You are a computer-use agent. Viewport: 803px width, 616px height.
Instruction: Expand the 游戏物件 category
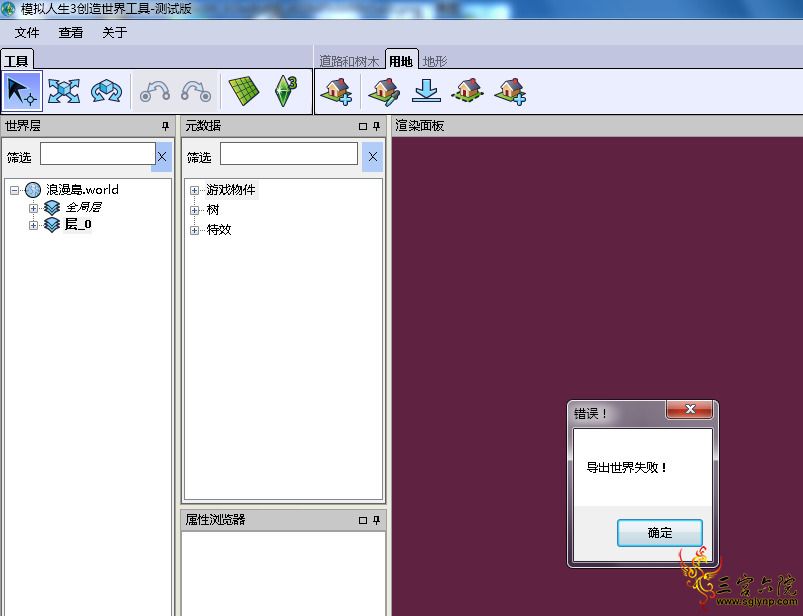(194, 190)
